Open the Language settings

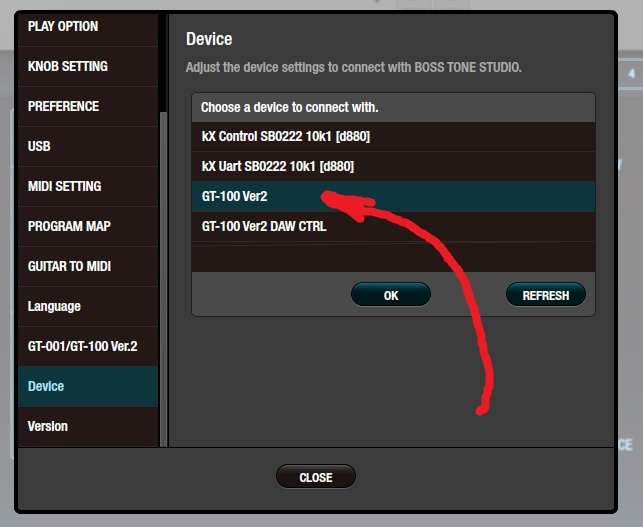point(88,306)
